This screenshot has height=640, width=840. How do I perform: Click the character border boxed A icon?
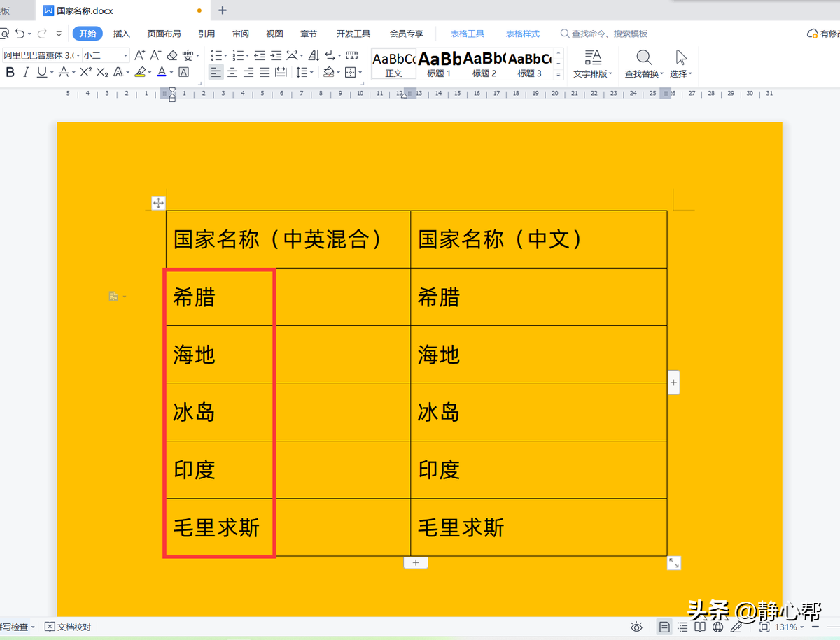184,72
